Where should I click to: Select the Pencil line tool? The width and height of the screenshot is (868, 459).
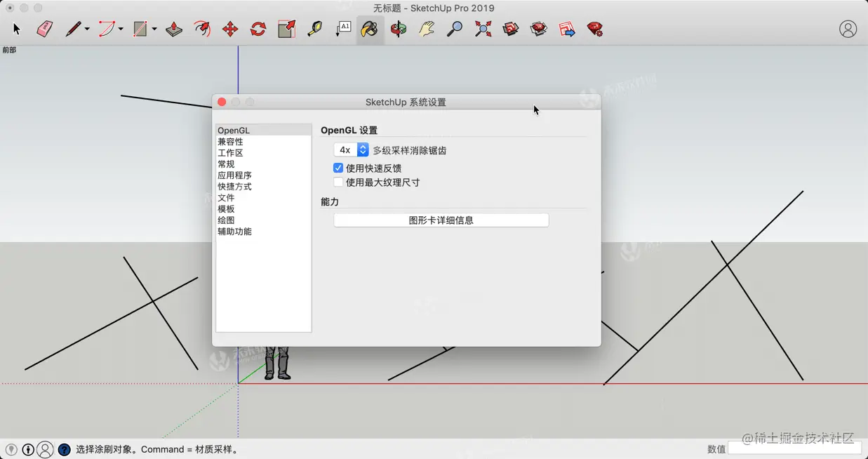point(73,29)
